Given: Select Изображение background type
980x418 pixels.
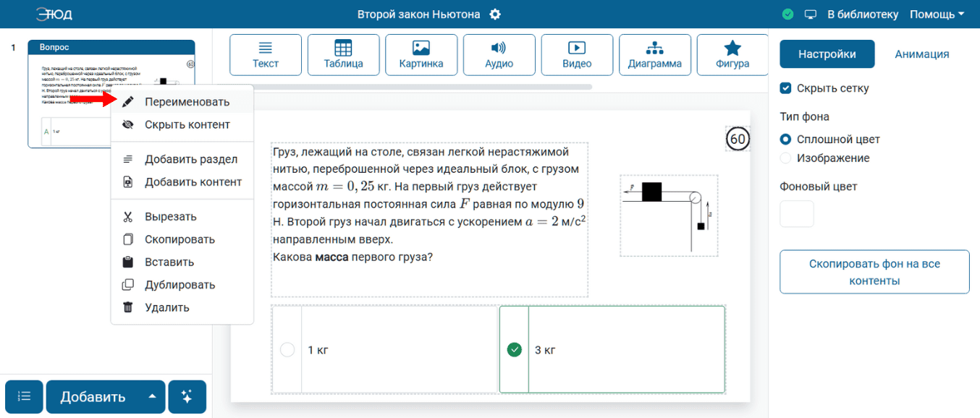Looking at the screenshot, I should [785, 158].
